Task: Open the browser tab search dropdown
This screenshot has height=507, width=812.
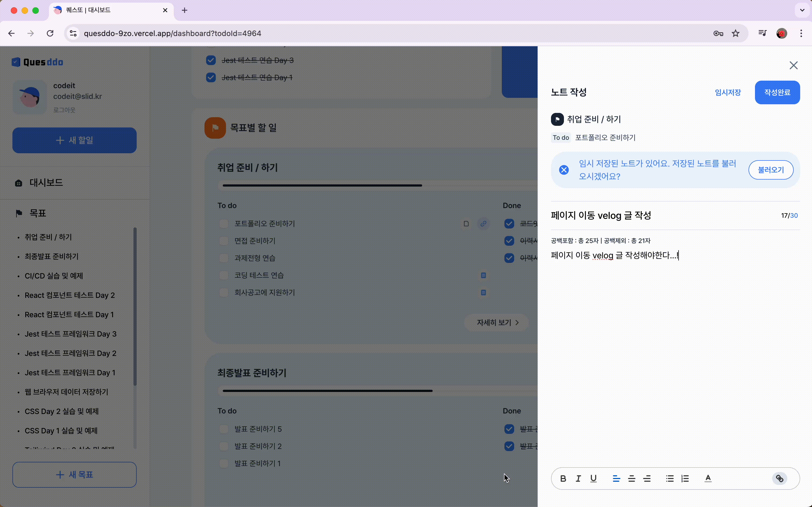Action: coord(802,10)
